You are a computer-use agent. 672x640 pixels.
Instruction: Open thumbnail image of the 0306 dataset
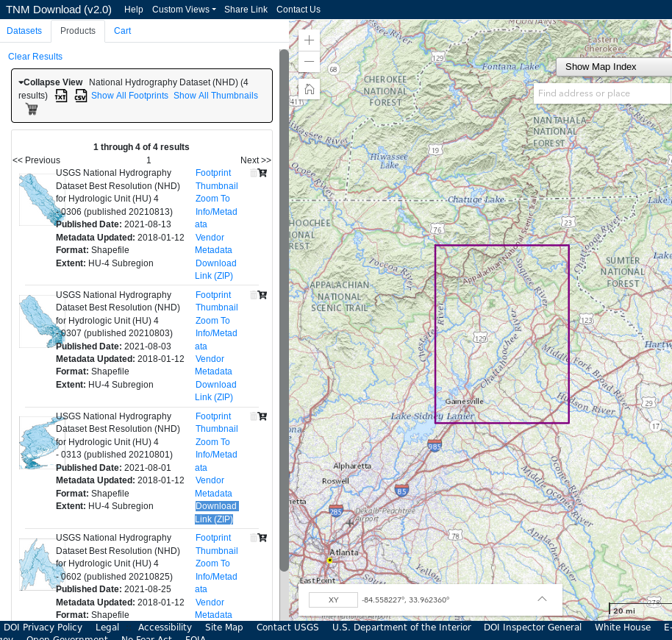(x=216, y=186)
